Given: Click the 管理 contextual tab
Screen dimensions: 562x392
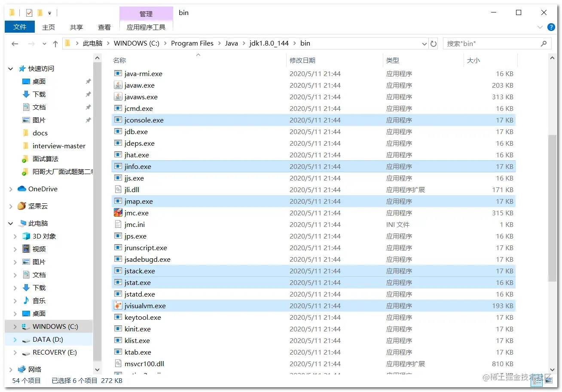Looking at the screenshot, I should click(146, 14).
